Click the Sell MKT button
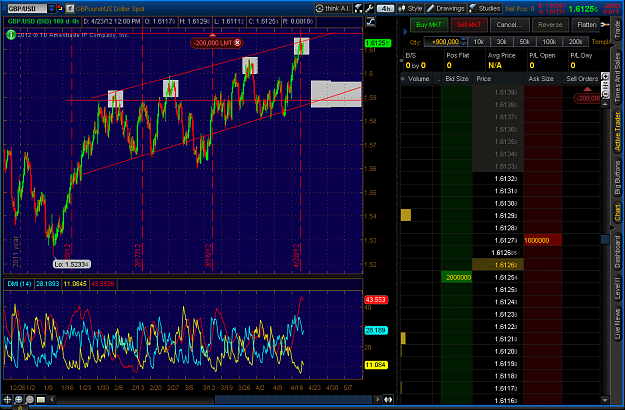This screenshot has height=410, width=625. tap(468, 25)
